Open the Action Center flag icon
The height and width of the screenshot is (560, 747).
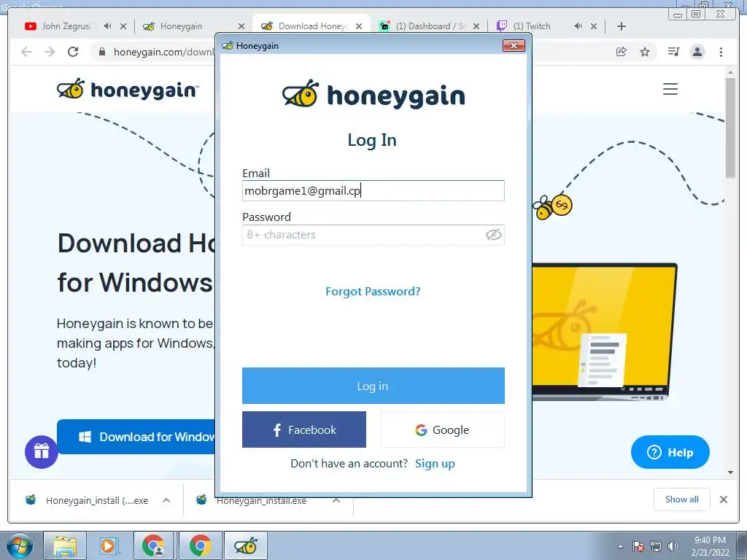pyautogui.click(x=638, y=546)
